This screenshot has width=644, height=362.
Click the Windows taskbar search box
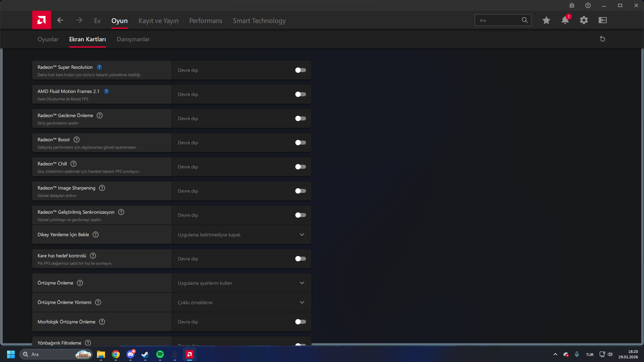[x=56, y=354]
